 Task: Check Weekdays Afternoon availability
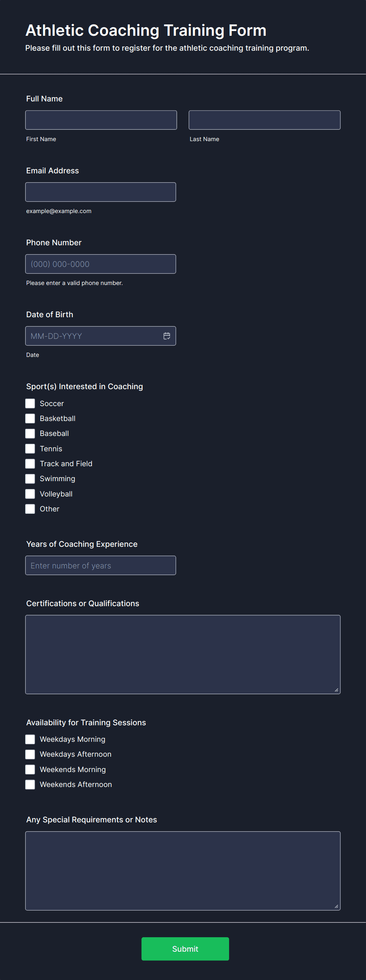[30, 754]
